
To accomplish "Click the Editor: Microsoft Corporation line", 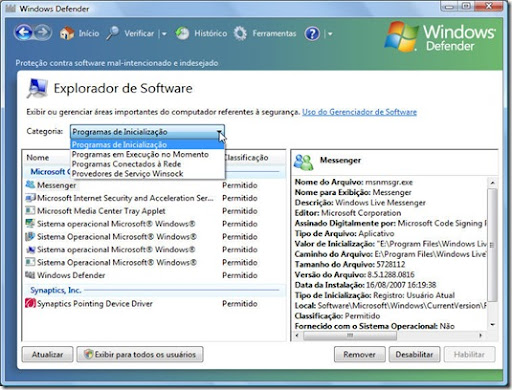I will pyautogui.click(x=348, y=213).
